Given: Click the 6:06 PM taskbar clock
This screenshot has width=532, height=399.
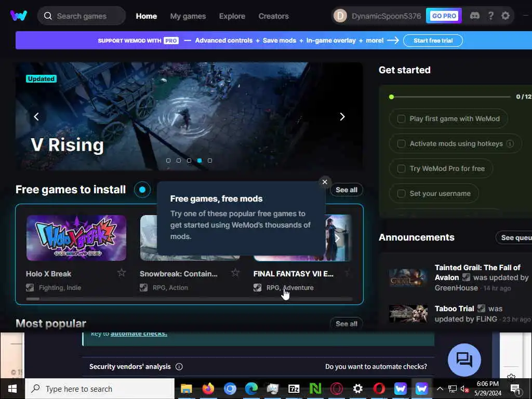Looking at the screenshot, I should click(487, 384).
